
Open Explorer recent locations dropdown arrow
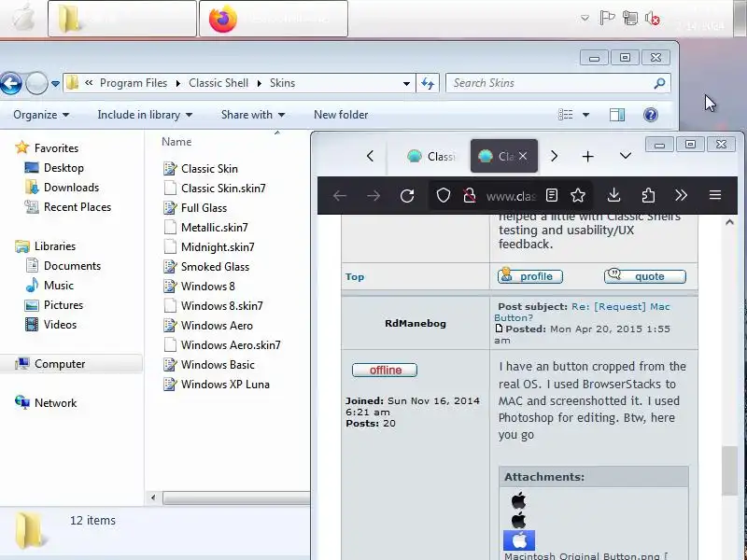[x=55, y=84]
